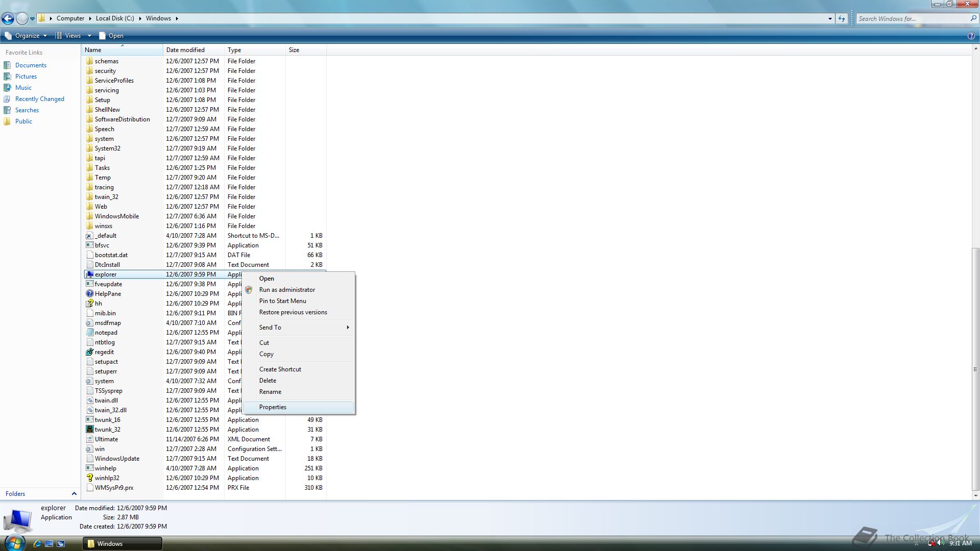
Task: Select the twunk_32 application icon
Action: click(x=89, y=430)
